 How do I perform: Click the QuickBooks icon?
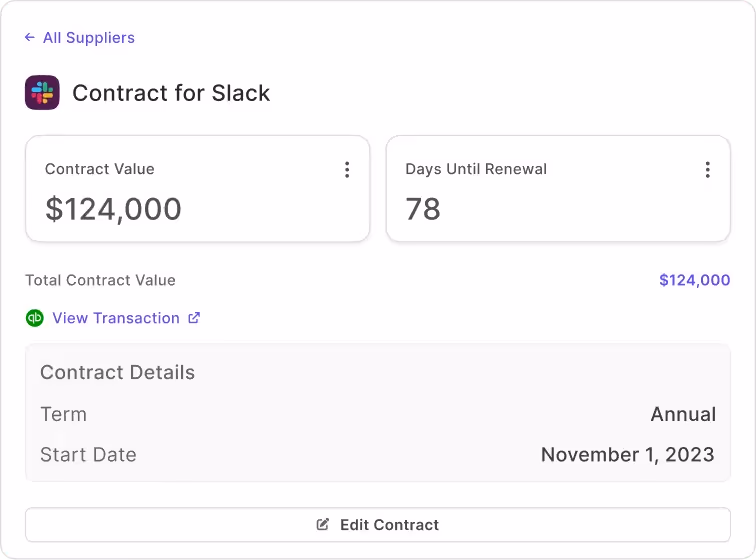coord(35,318)
